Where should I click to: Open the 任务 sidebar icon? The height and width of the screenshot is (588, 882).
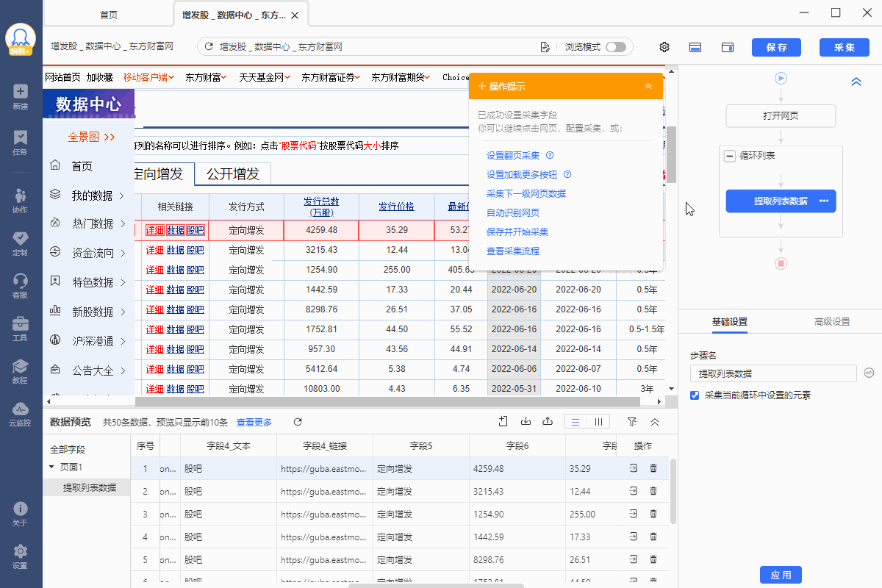(x=21, y=142)
